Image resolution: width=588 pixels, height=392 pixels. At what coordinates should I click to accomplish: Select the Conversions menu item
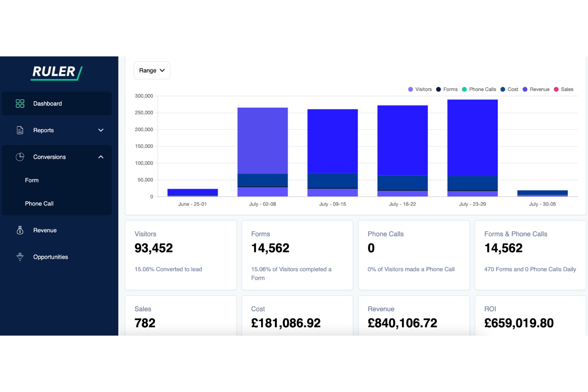(57, 157)
